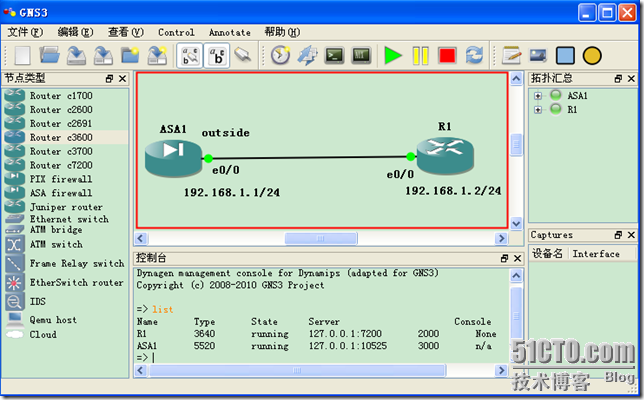Select EtherSwitch router node type
Screen dimensions: 644x400
tap(65, 283)
